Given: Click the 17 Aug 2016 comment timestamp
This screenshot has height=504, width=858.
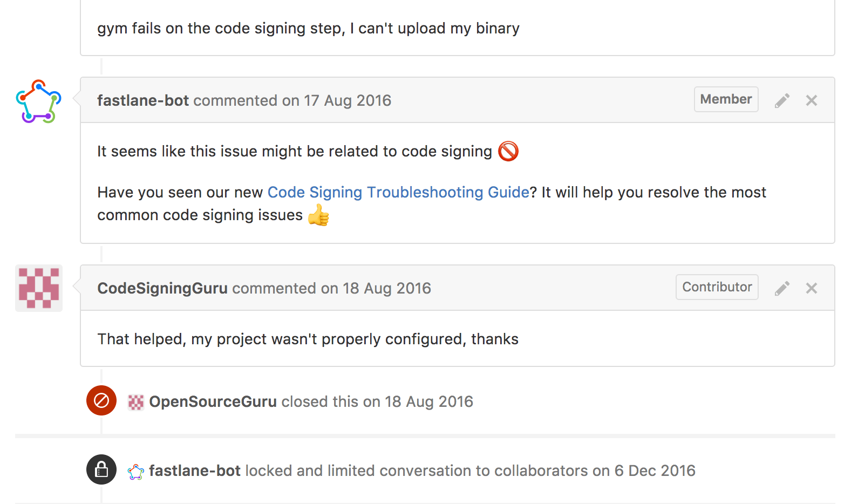Looking at the screenshot, I should [348, 100].
